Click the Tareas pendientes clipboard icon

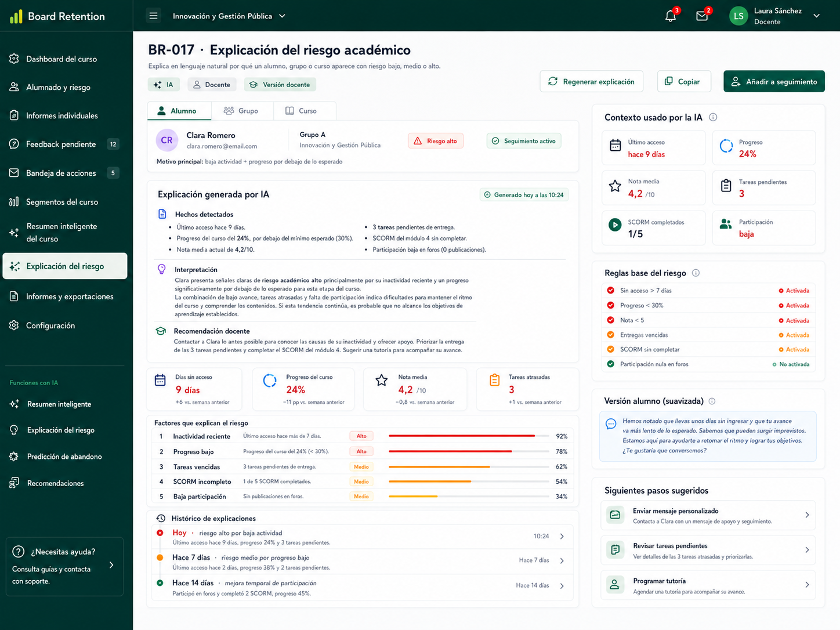726,186
